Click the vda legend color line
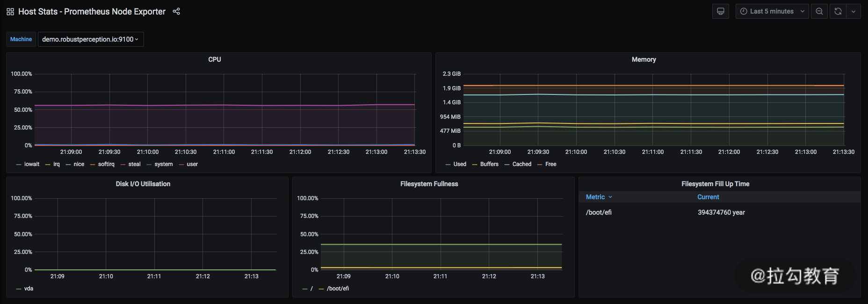This screenshot has width=868, height=304. 19,289
